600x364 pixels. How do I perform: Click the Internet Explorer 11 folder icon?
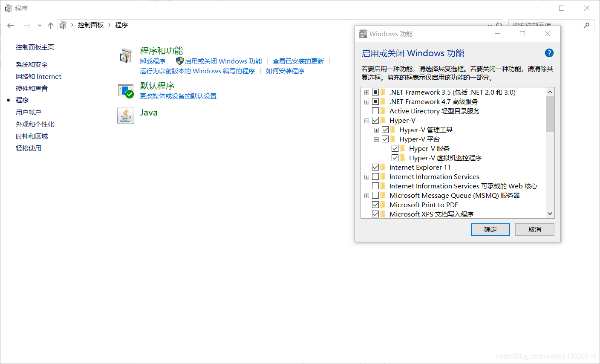pos(383,167)
